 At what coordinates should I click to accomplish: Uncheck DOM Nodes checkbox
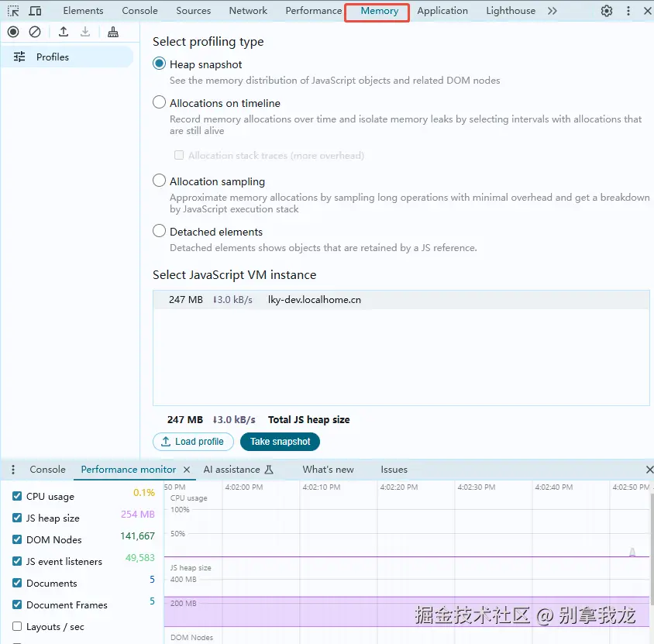pos(17,539)
